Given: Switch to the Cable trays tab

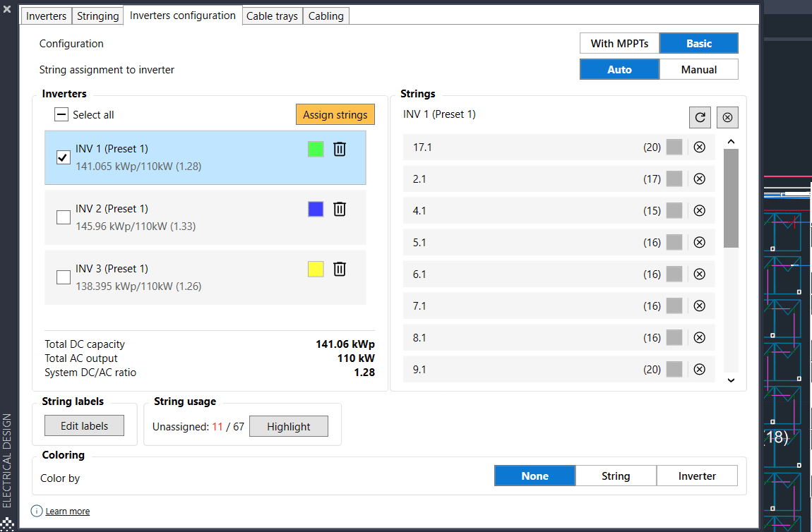Looking at the screenshot, I should (x=272, y=16).
